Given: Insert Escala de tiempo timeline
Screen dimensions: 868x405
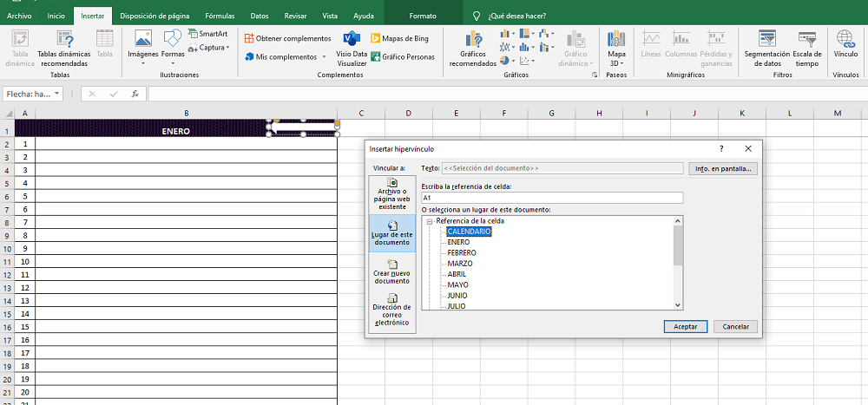Looking at the screenshot, I should point(807,49).
